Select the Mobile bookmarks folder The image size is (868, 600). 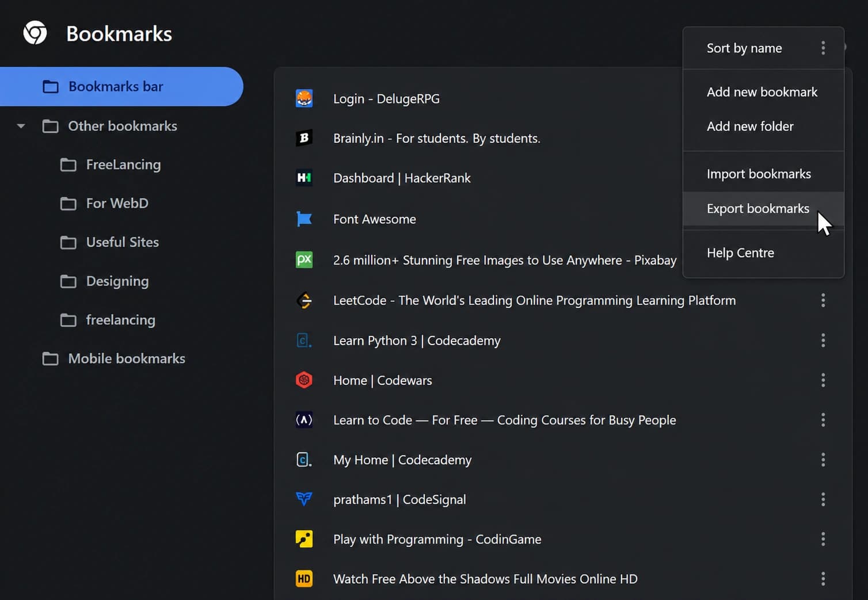point(127,358)
